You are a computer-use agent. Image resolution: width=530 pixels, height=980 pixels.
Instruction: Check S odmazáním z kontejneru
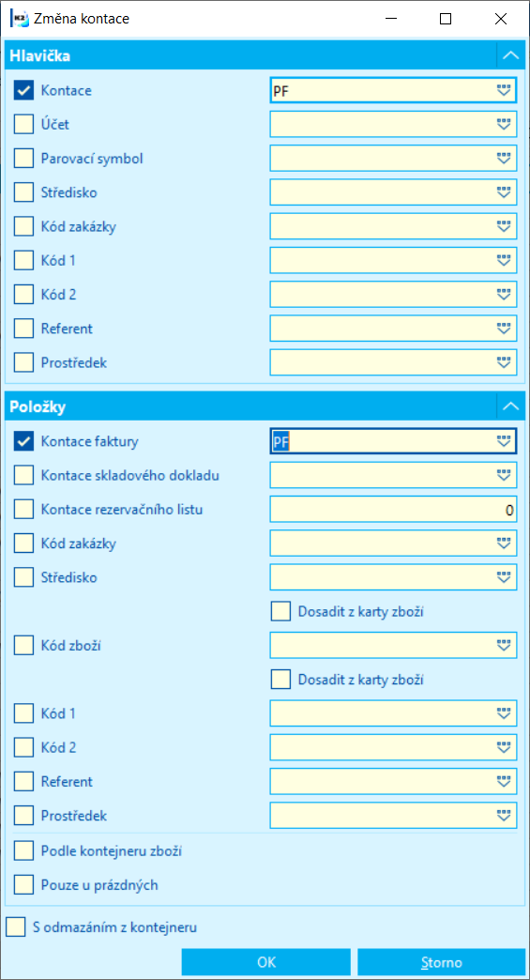point(16,926)
